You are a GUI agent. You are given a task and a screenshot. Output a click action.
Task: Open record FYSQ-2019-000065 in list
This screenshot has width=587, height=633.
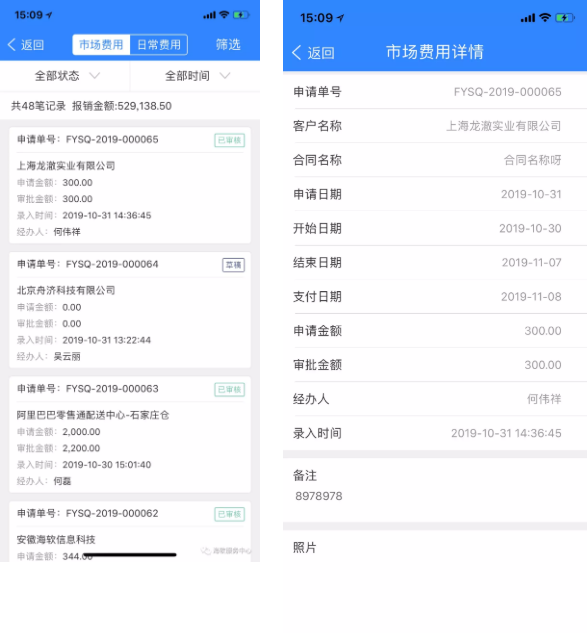coord(130,185)
